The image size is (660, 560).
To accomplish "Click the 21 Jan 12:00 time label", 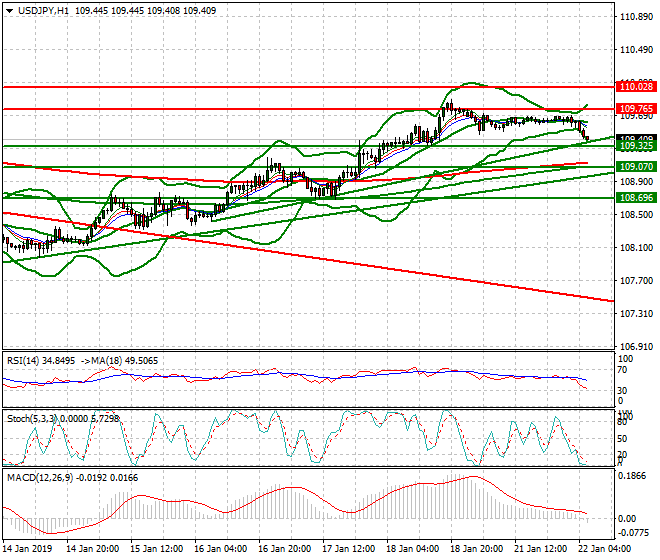I will tap(540, 549).
